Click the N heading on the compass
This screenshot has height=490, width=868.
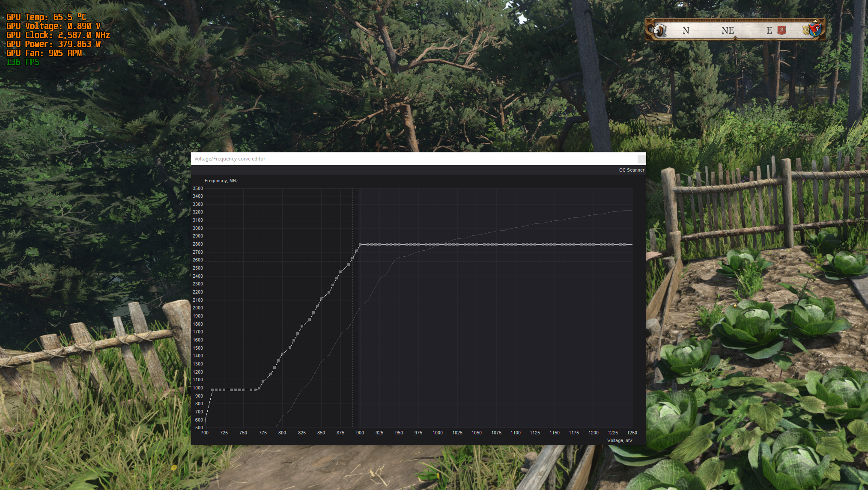[x=686, y=31]
